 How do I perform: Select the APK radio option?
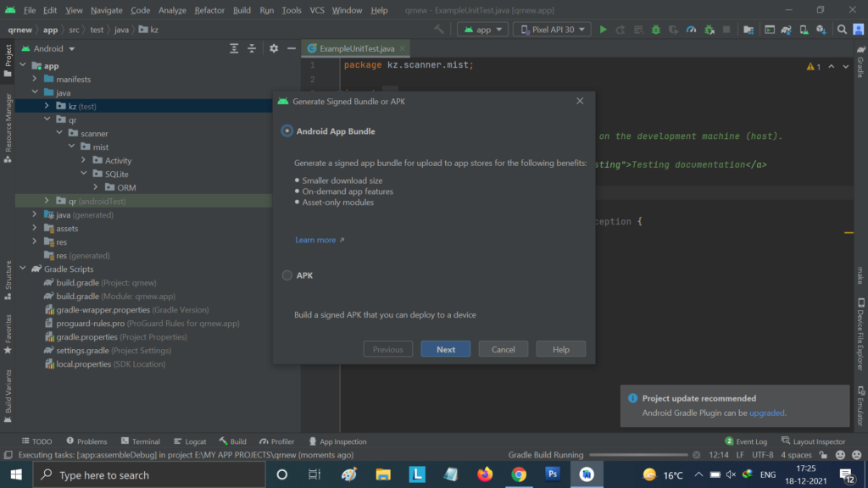(x=287, y=275)
